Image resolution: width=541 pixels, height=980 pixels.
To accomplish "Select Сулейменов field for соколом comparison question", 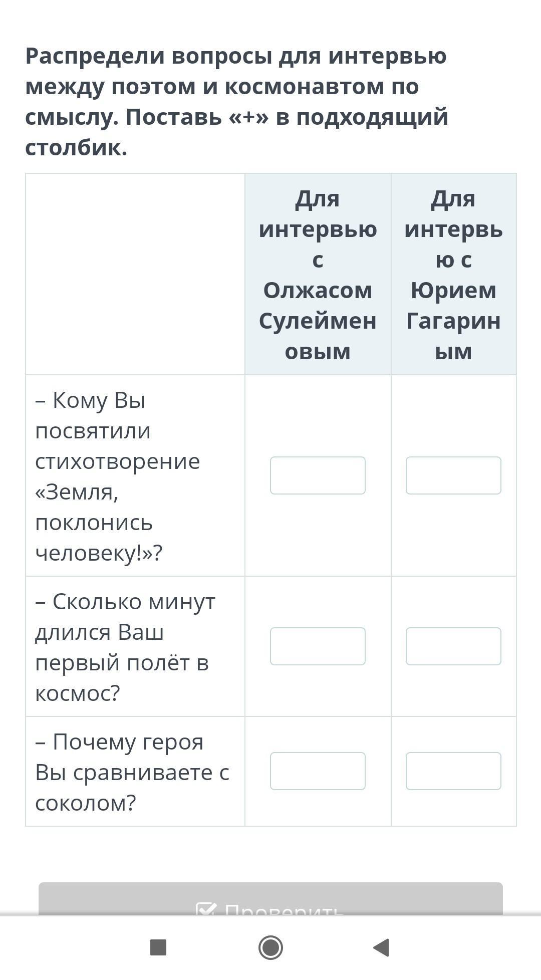I will 318,771.
